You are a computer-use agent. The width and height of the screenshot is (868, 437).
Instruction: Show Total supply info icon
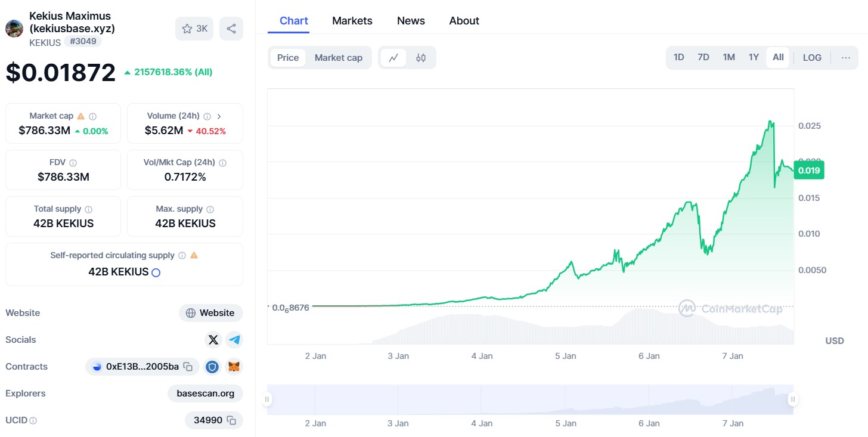pos(88,209)
